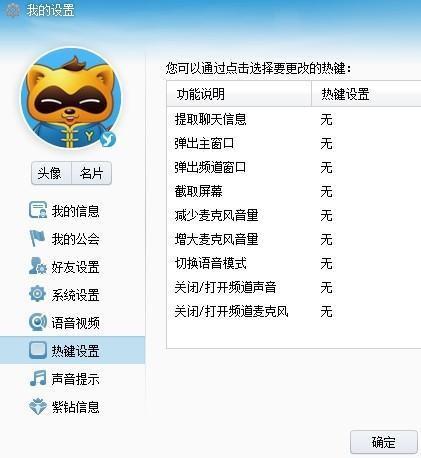Viewport: 421px width, 458px height.
Task: Click the 语音视频 webcam icon
Action: [37, 322]
